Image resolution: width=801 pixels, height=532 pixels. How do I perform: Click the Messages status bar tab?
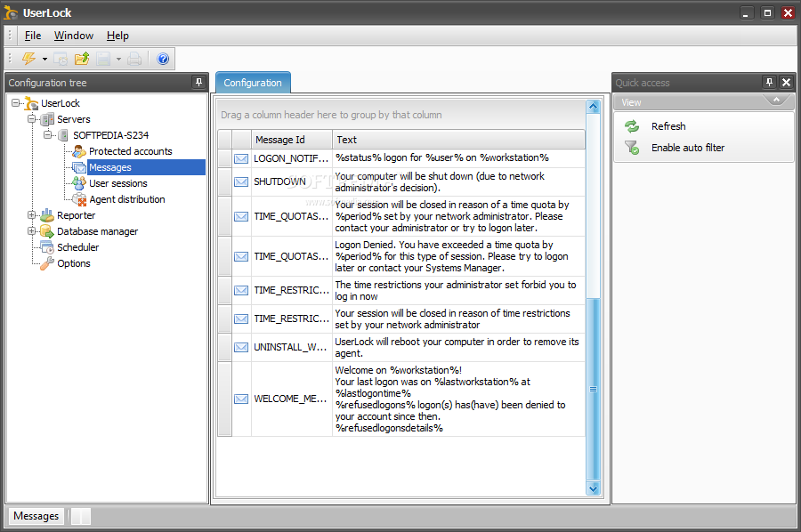pyautogui.click(x=36, y=516)
